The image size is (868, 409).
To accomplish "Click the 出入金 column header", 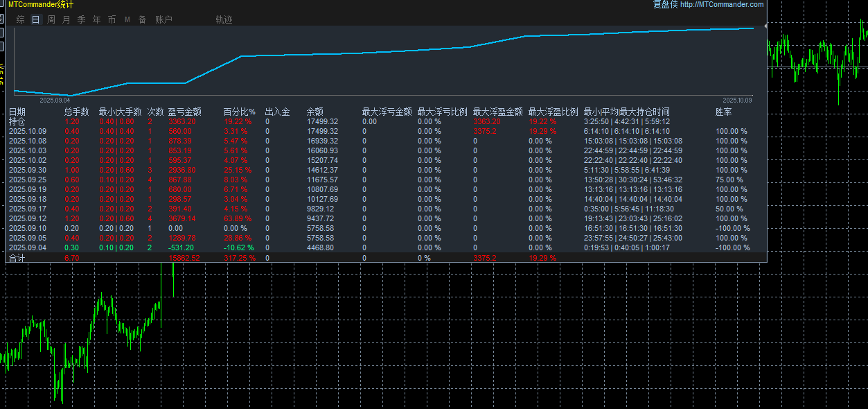I will click(x=278, y=112).
